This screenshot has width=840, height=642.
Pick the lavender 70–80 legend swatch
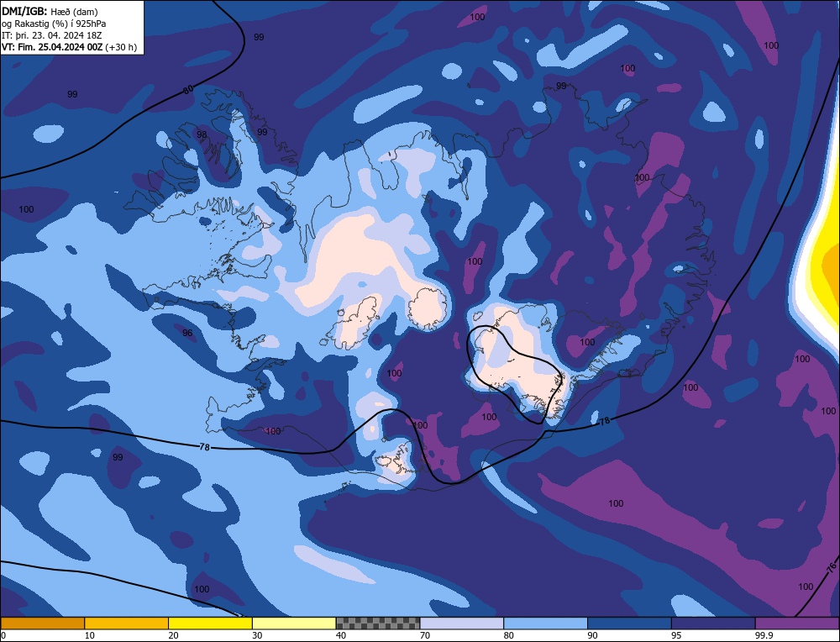(x=462, y=623)
